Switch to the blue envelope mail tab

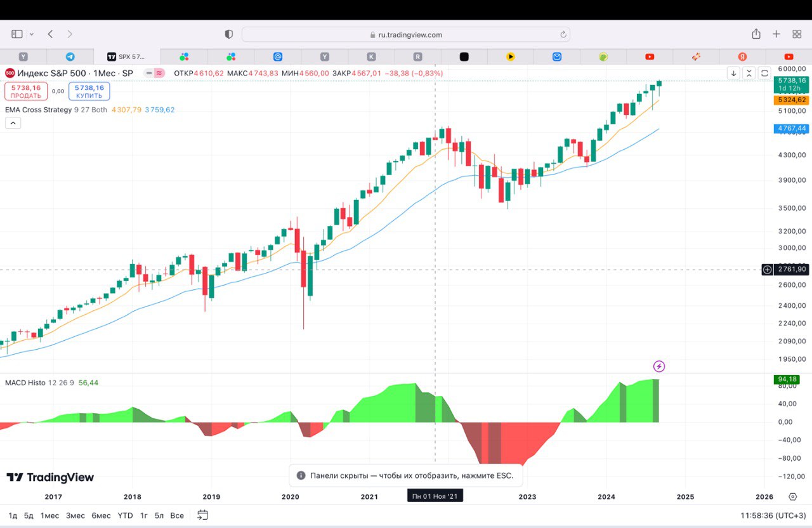[557, 56]
